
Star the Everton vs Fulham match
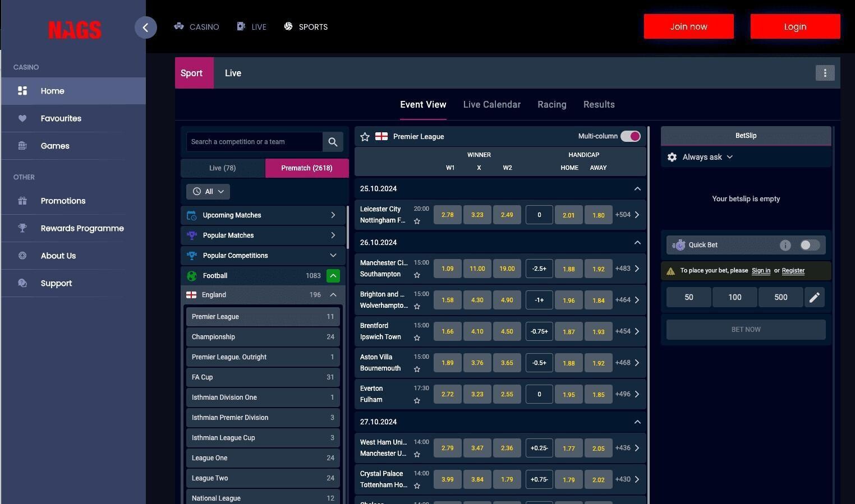417,401
